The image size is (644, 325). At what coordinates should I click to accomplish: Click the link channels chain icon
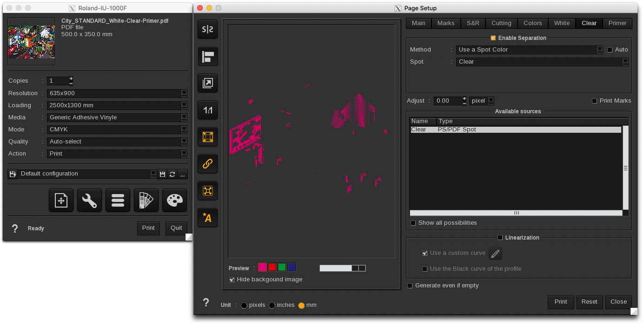207,163
